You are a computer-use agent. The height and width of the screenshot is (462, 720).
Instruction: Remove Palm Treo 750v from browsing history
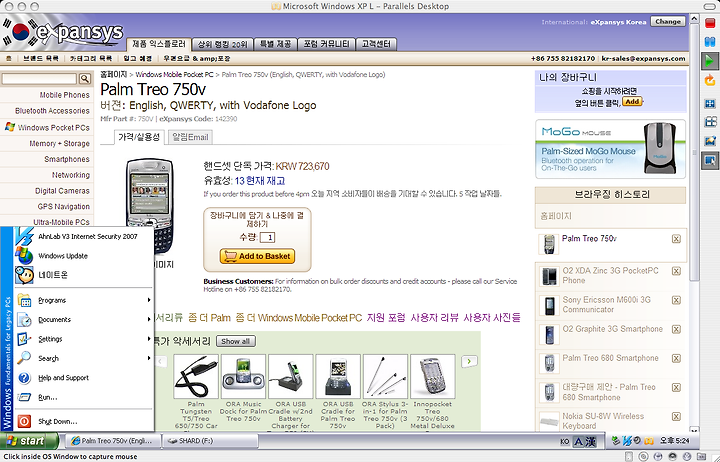click(676, 239)
